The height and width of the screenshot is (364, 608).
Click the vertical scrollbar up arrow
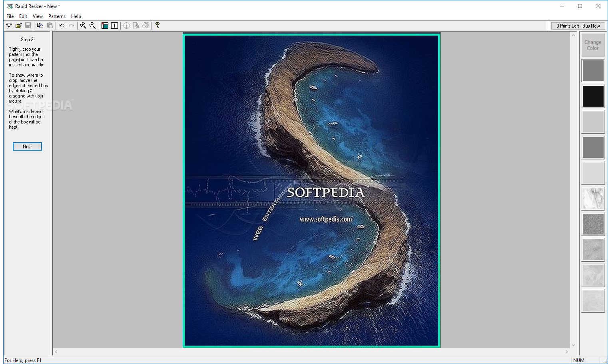[x=574, y=35]
